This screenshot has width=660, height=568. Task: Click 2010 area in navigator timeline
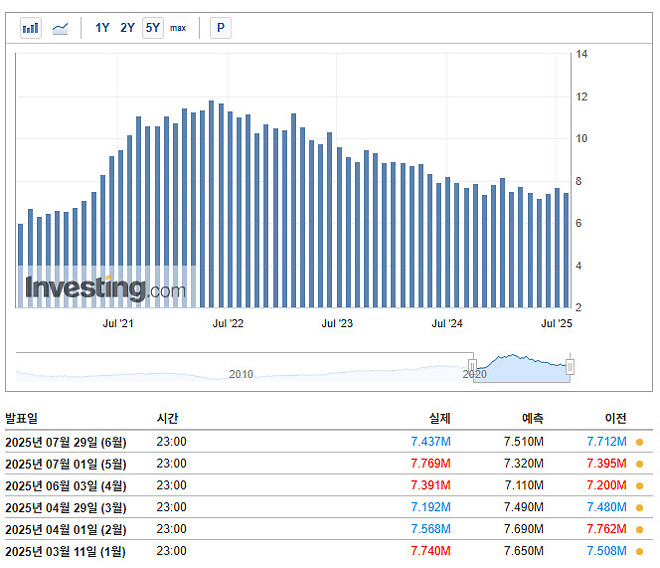pos(240,373)
